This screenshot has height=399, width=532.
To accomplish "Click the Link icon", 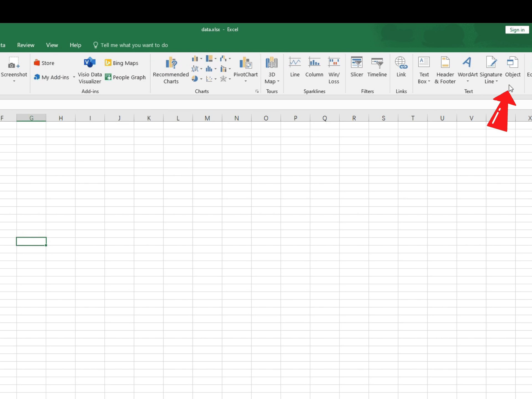I will (401, 63).
